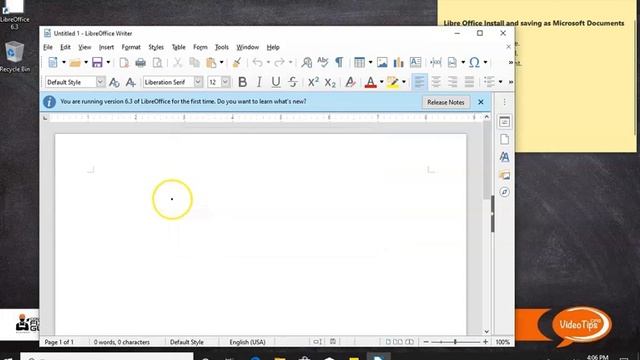Expand the Highlighting Color dropdown arrow

point(404,82)
